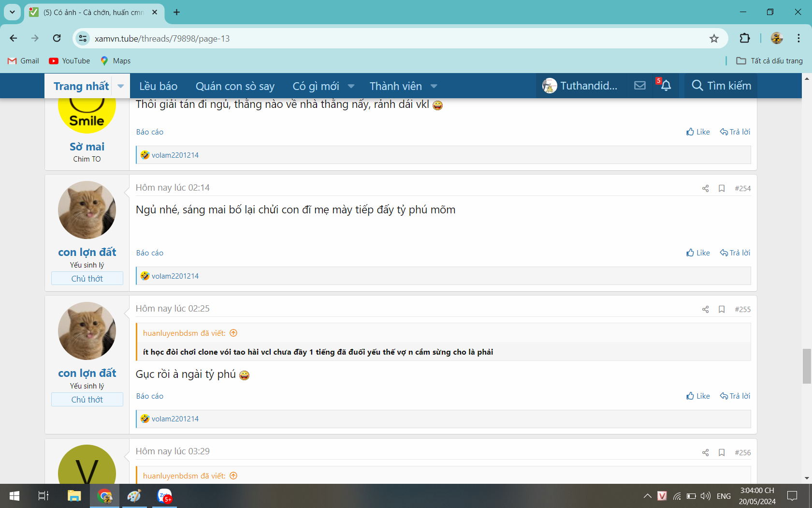This screenshot has width=812, height=508.
Task: Bookmark this page with the star icon
Action: click(714, 39)
